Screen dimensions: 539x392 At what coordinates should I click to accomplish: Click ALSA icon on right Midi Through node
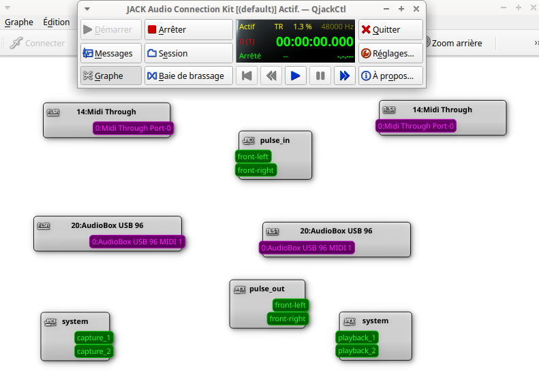[x=389, y=110]
